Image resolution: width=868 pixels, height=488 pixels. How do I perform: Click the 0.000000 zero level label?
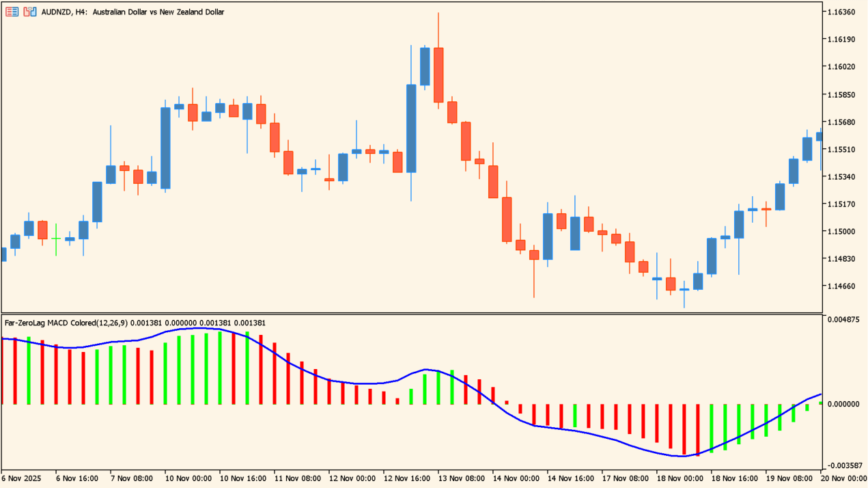click(x=843, y=404)
